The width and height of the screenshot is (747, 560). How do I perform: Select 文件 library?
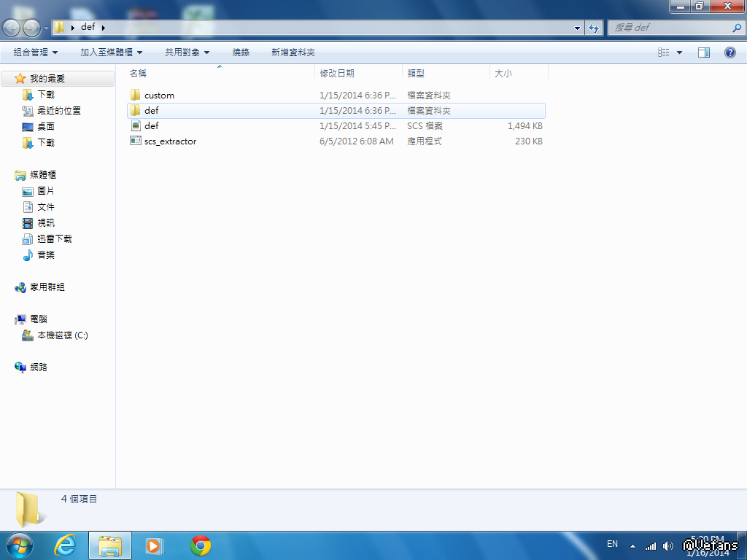coord(46,206)
